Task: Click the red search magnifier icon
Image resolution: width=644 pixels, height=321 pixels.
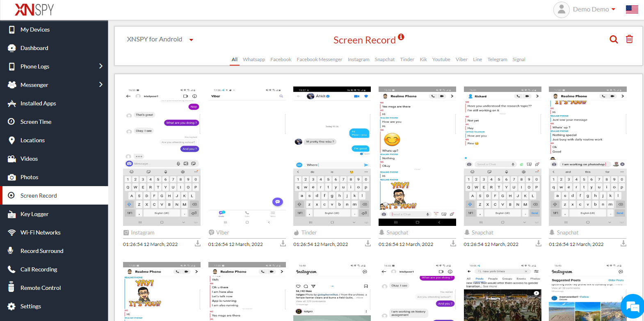Action: [x=614, y=39]
